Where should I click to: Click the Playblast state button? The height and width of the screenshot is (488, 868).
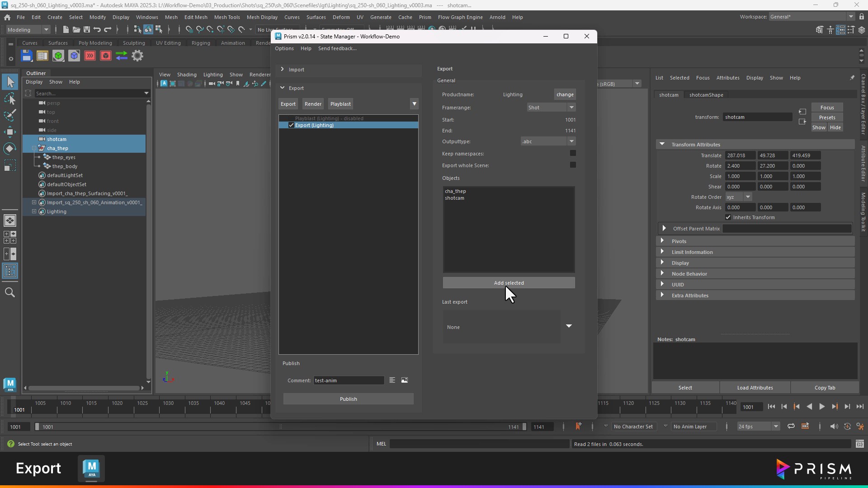click(x=340, y=104)
